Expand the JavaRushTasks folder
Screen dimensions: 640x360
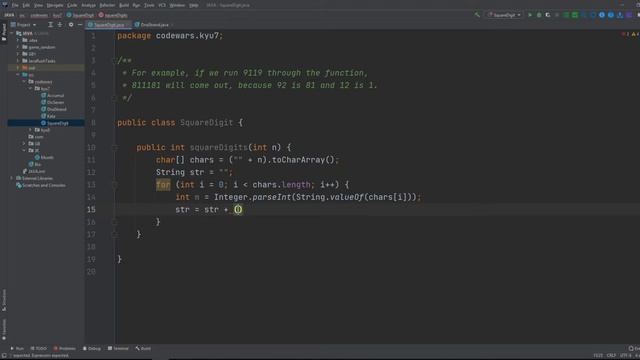click(x=18, y=61)
